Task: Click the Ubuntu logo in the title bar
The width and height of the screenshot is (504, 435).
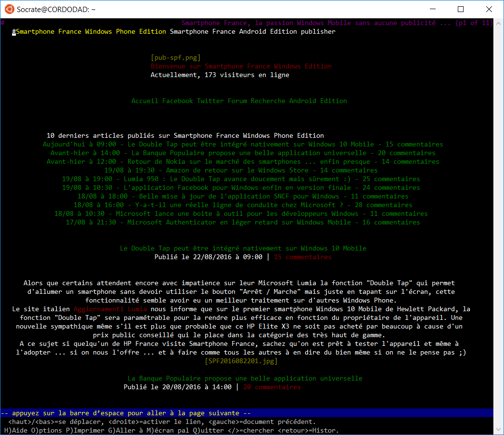Action: pyautogui.click(x=9, y=9)
